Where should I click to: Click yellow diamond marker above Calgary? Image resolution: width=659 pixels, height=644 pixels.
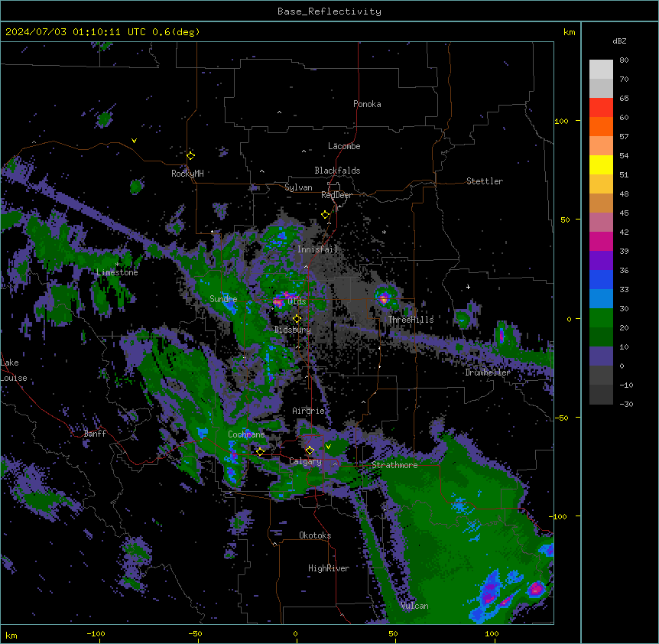click(x=310, y=450)
